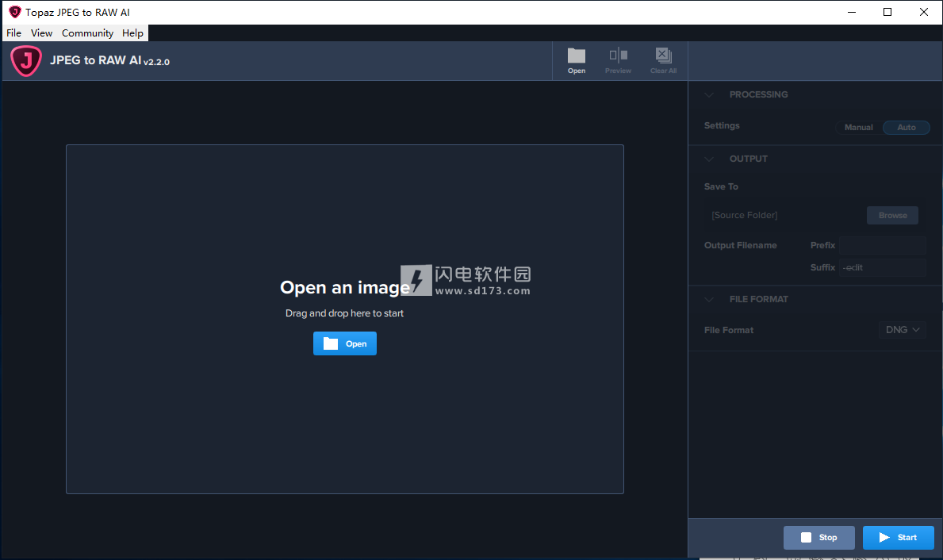Click the Browse button
This screenshot has height=560, width=943.
(892, 215)
